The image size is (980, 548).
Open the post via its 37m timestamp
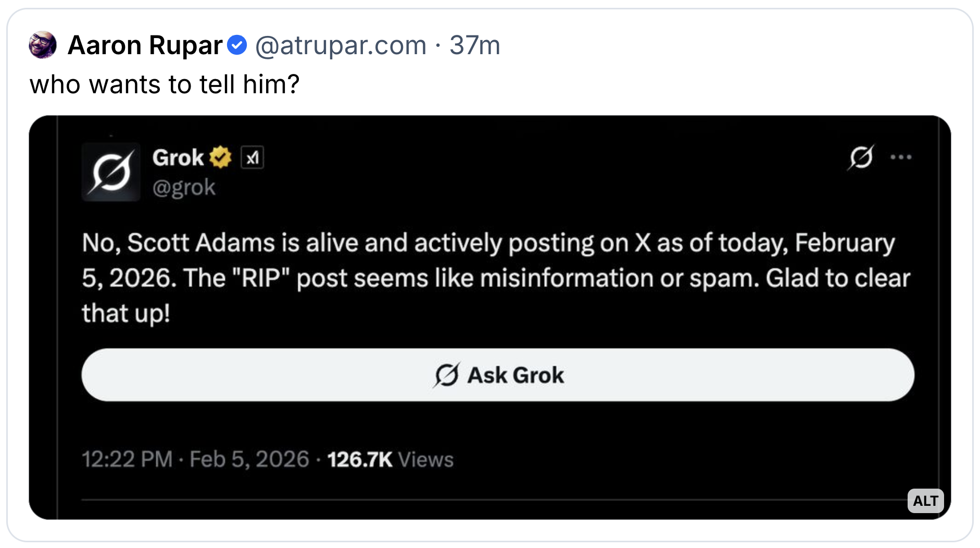click(x=474, y=45)
